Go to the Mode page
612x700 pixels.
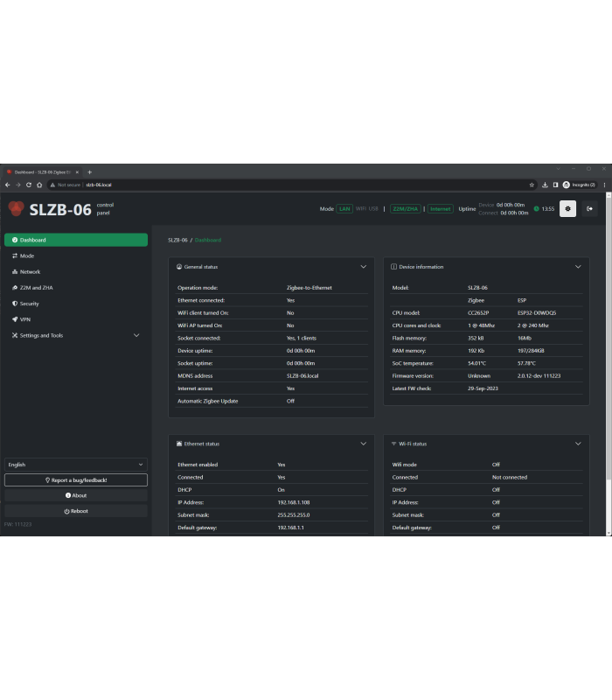point(27,255)
